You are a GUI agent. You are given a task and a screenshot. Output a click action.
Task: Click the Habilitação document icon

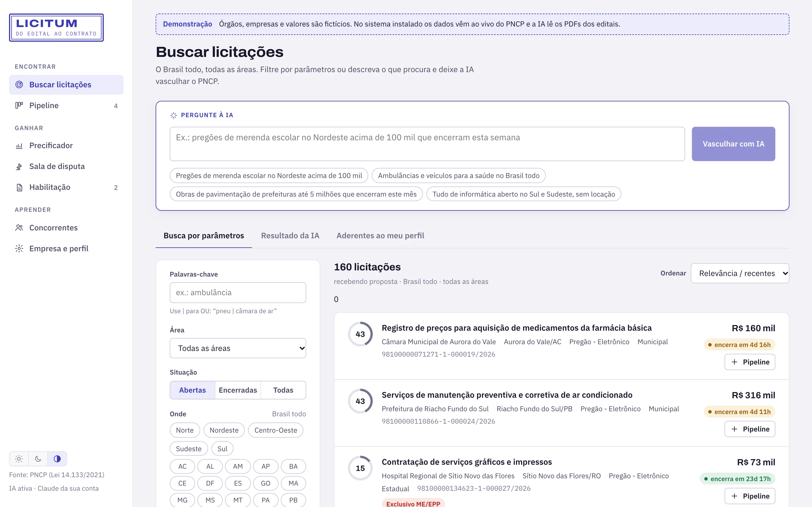[x=19, y=187]
